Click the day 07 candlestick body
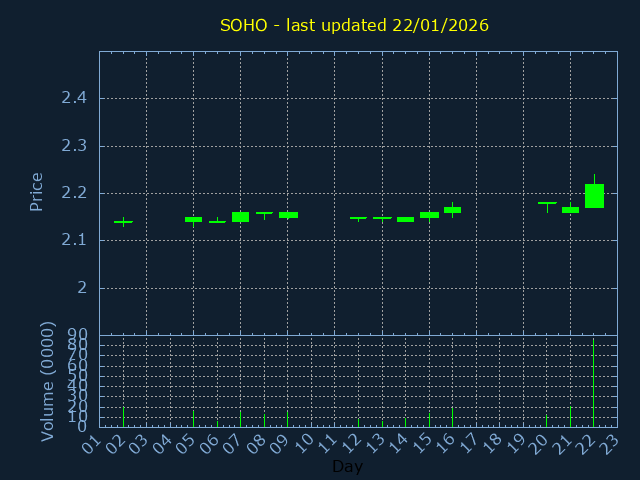Image resolution: width=640 pixels, height=480 pixels. (240, 216)
